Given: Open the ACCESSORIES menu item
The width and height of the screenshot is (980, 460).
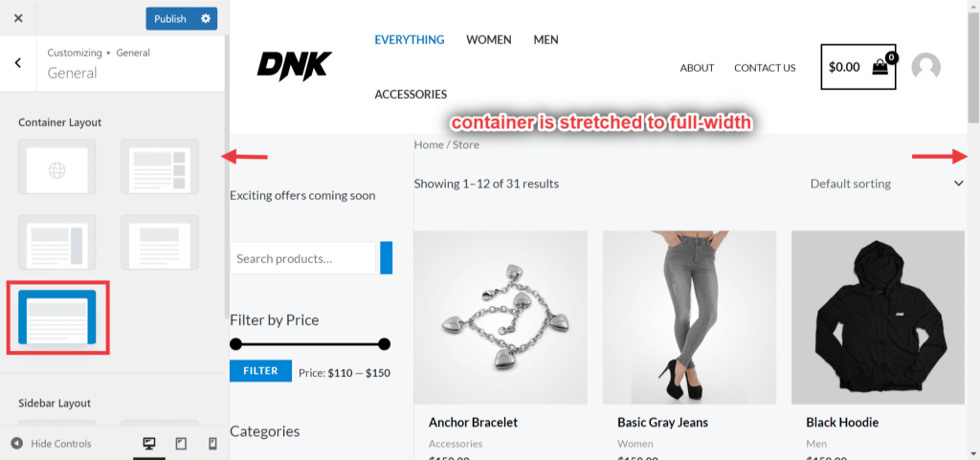Looking at the screenshot, I should click(x=411, y=95).
